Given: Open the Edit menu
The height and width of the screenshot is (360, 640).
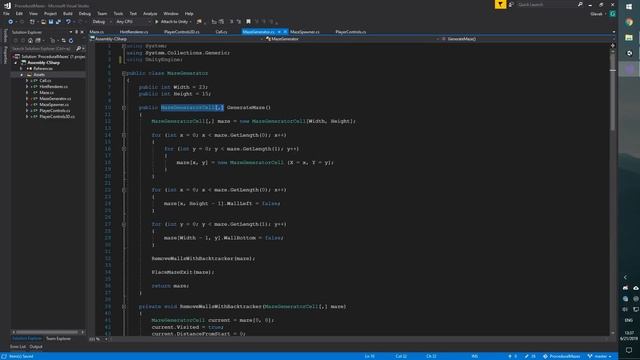Looking at the screenshot, I should point(19,13).
